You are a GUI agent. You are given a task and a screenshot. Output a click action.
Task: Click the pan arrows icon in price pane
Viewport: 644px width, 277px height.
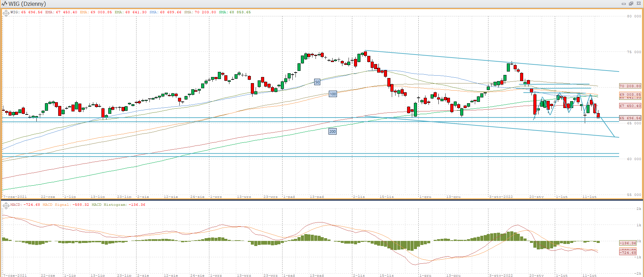tap(6, 14)
